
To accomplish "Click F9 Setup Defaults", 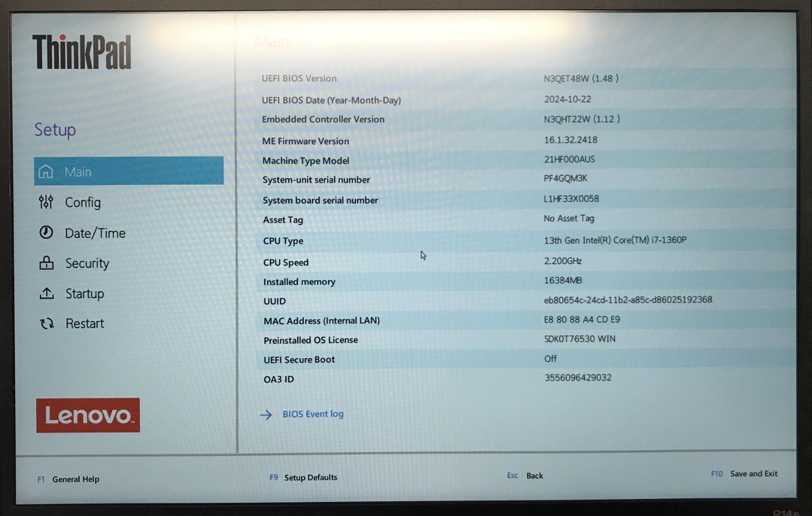I will coord(303,477).
